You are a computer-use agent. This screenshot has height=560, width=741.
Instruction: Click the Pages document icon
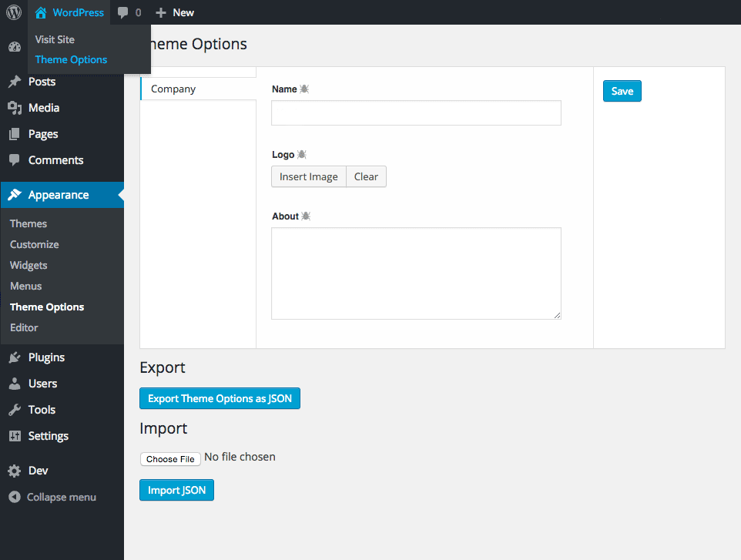(15, 134)
